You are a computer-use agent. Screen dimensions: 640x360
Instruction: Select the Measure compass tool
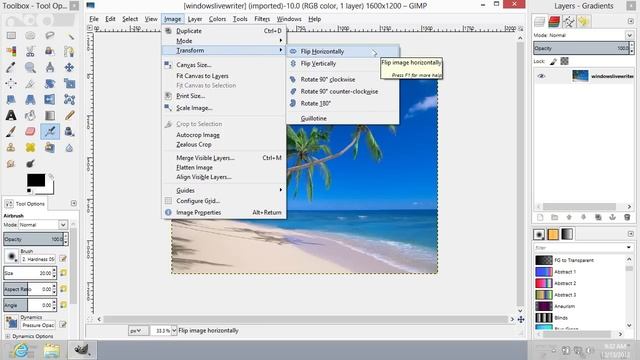[50, 67]
